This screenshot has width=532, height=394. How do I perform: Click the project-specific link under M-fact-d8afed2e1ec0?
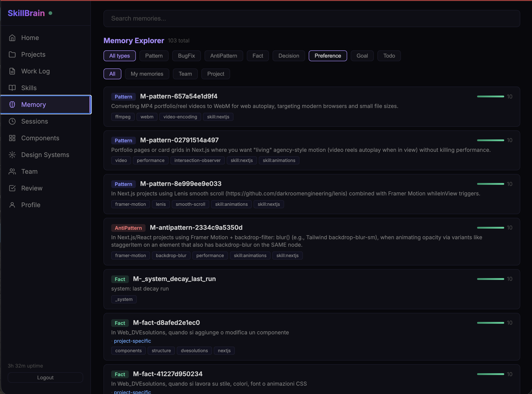coord(132,341)
